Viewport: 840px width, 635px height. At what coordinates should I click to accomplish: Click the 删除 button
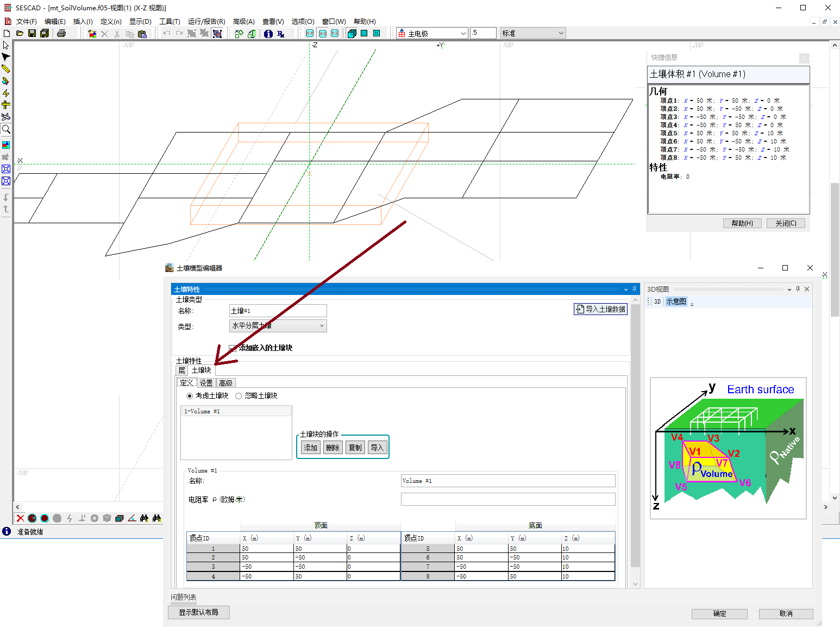(x=333, y=448)
